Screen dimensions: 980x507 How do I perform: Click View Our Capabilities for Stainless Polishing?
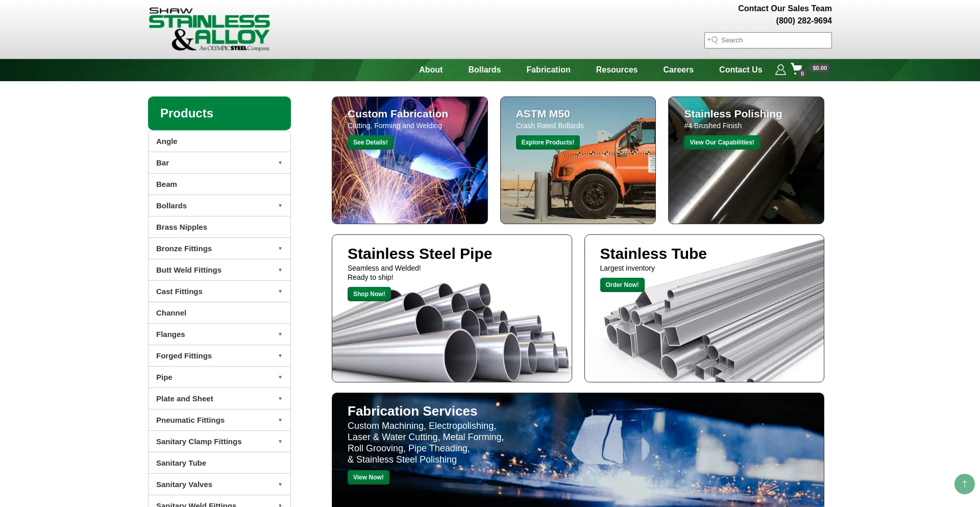coord(722,142)
